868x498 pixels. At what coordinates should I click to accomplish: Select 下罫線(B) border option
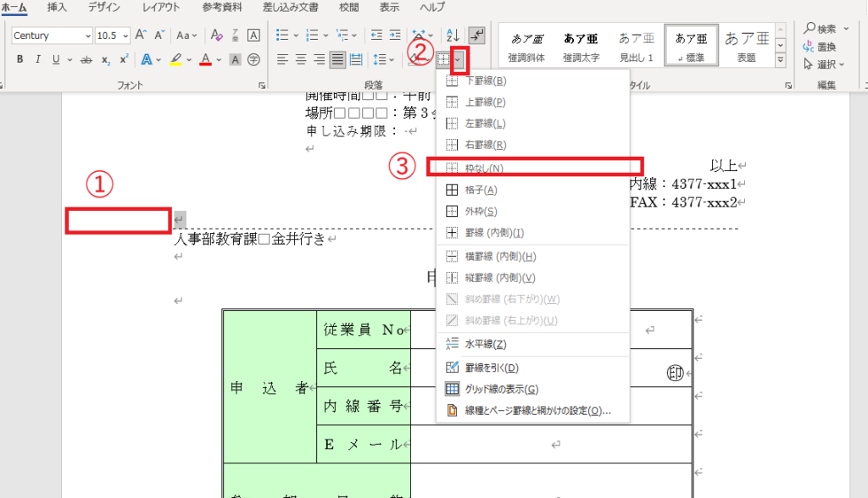[533, 80]
